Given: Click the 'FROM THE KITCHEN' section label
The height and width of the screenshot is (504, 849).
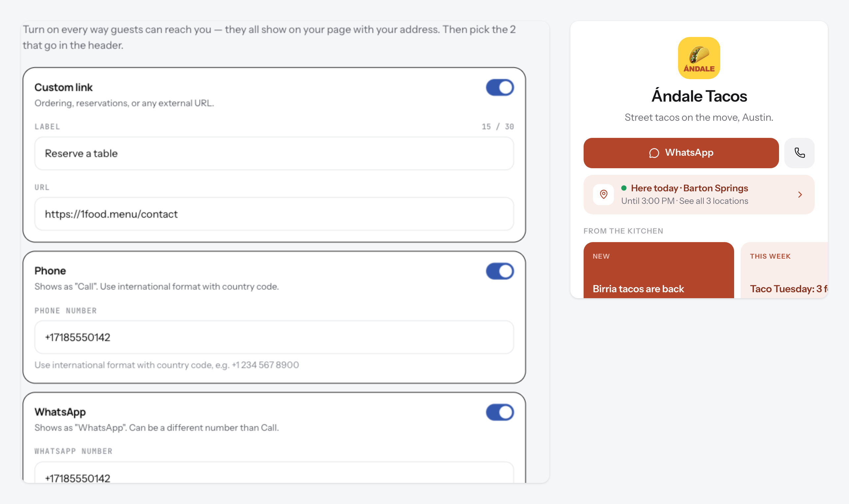Looking at the screenshot, I should click(x=623, y=231).
